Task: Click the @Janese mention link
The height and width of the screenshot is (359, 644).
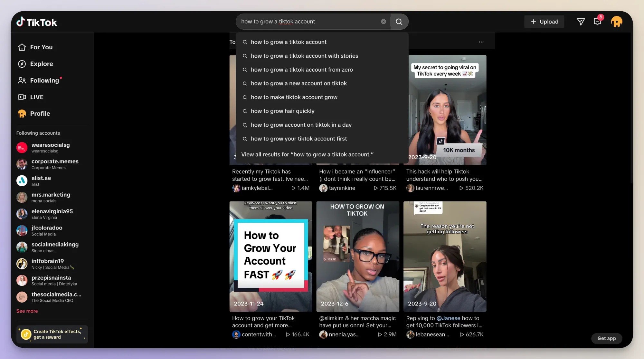Action: 448,318
